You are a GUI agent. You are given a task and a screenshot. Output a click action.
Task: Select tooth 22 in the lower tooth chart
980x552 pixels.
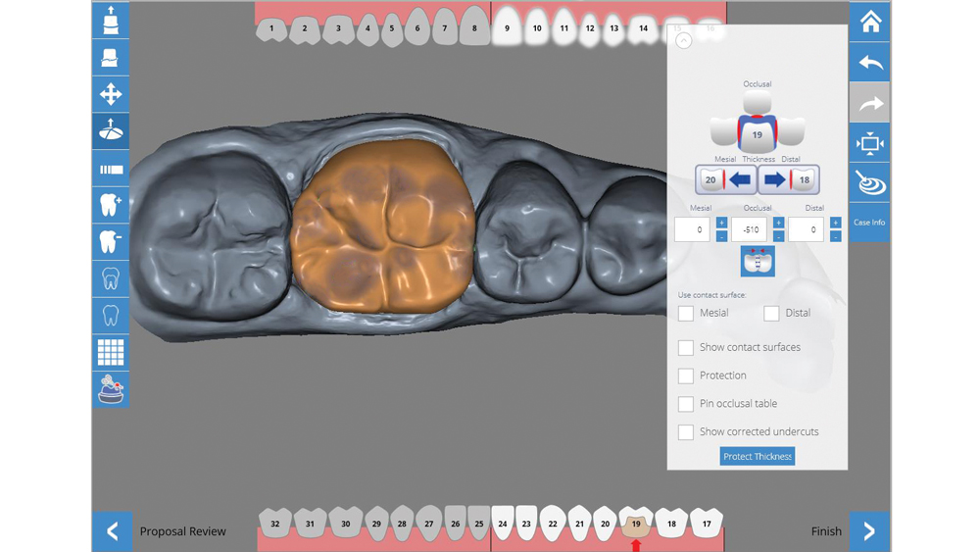pyautogui.click(x=553, y=523)
